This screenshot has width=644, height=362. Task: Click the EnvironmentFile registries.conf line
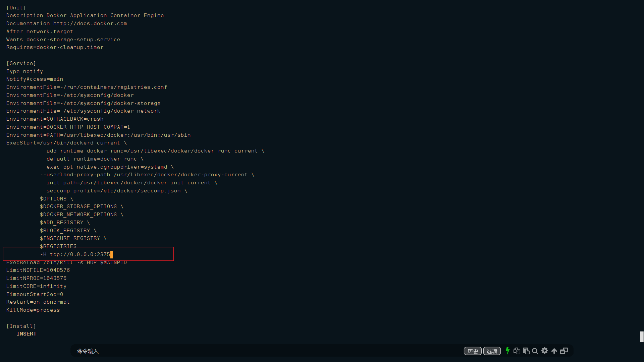coord(87,87)
